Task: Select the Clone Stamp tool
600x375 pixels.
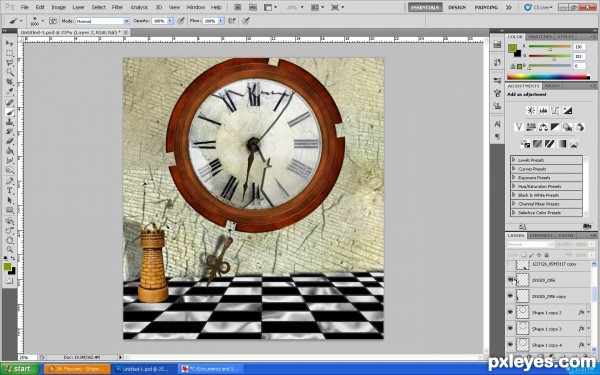Action: coord(9,122)
